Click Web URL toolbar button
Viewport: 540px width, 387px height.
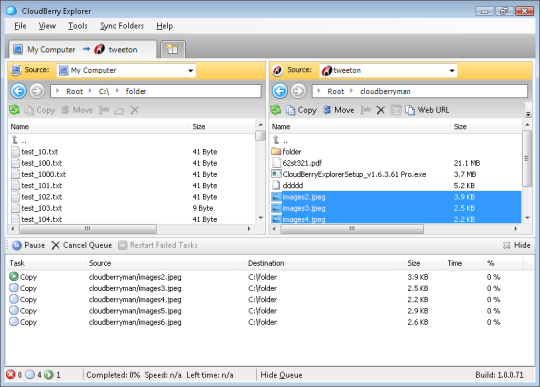(427, 110)
